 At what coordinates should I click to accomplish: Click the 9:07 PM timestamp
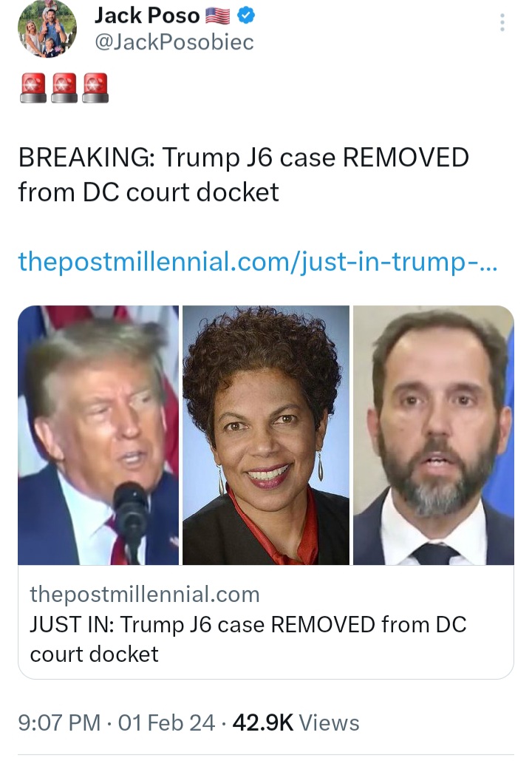(59, 723)
